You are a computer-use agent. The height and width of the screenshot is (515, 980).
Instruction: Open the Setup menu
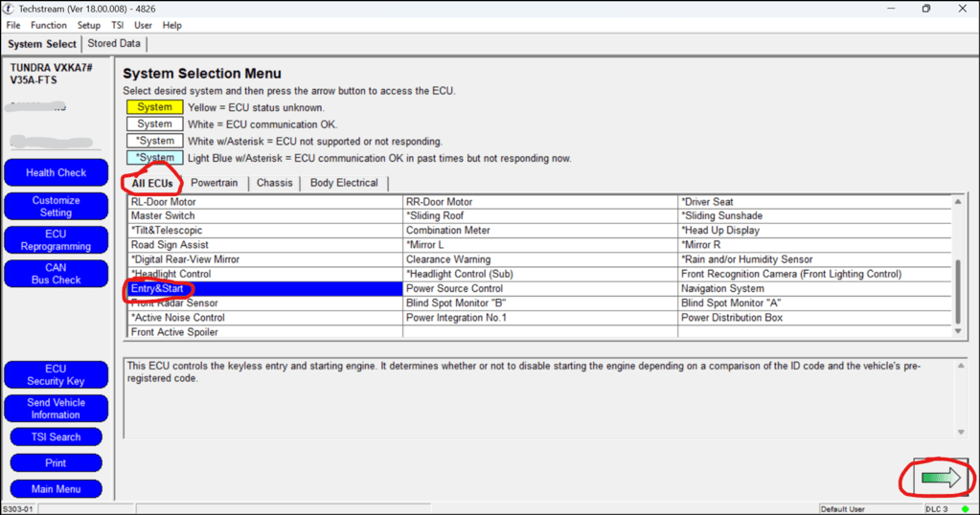click(x=89, y=26)
